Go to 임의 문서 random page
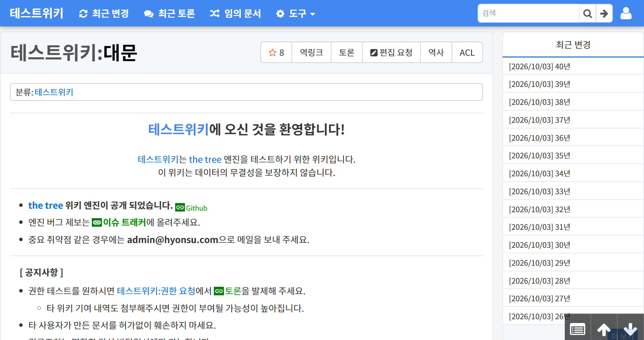This screenshot has height=340, width=644. click(235, 13)
